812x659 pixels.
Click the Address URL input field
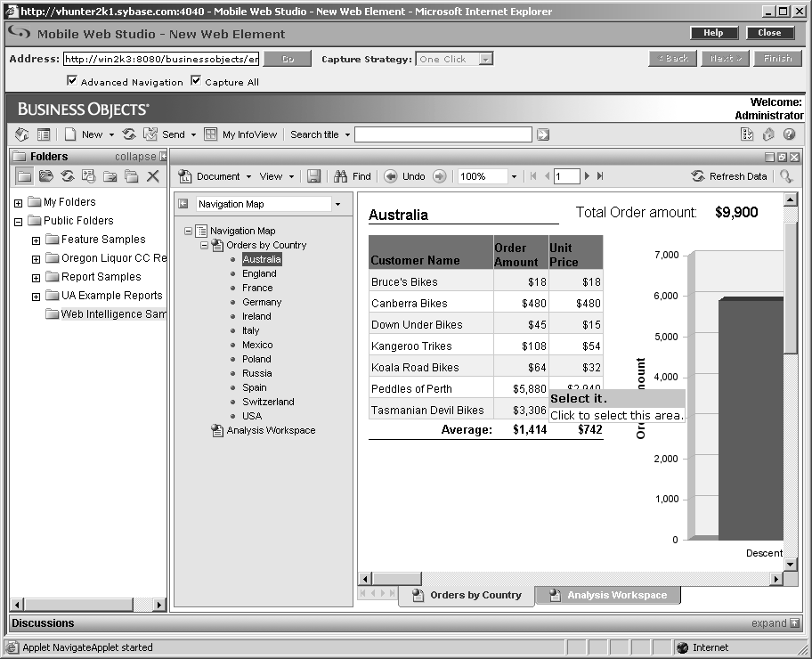[x=161, y=59]
